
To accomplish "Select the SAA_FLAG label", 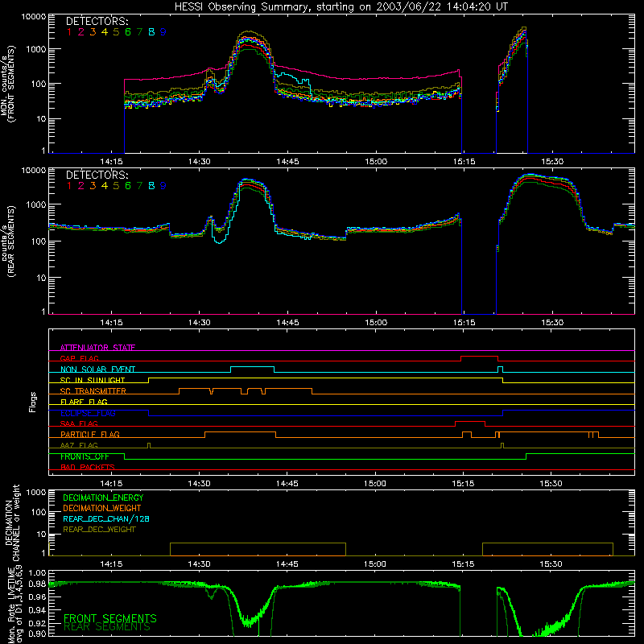I will point(79,423).
